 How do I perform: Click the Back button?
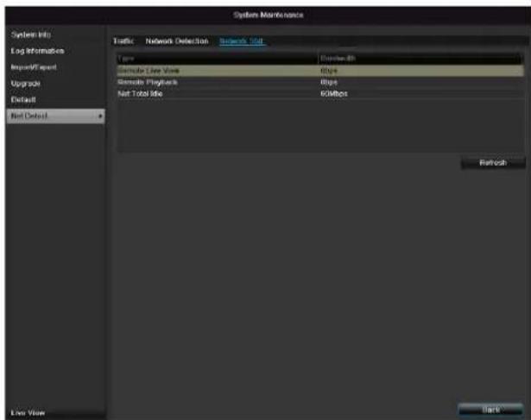click(x=490, y=410)
